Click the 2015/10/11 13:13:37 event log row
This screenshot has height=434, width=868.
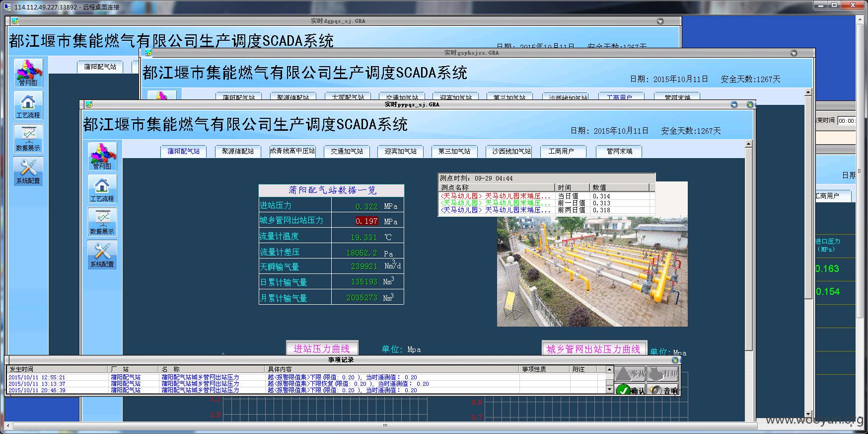306,384
